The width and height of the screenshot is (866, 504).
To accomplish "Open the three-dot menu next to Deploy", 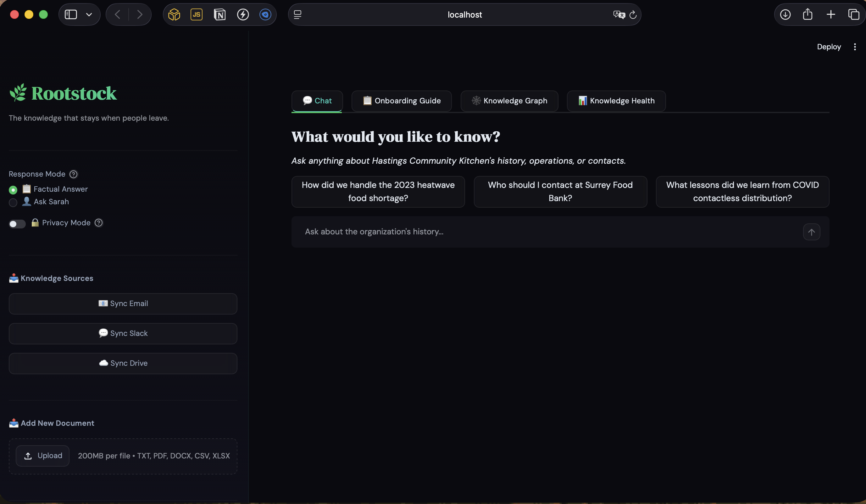I will click(855, 47).
